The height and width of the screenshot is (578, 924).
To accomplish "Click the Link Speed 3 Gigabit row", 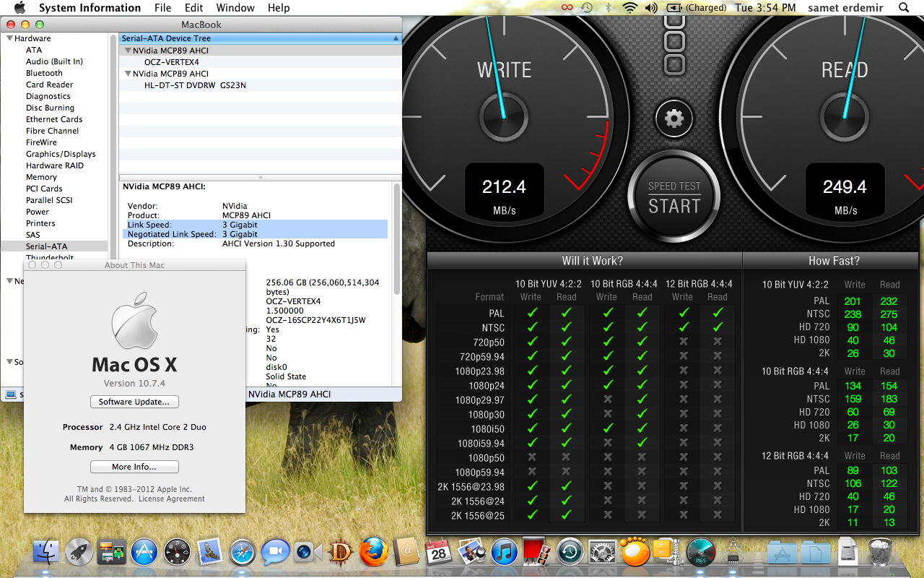I will 257,225.
